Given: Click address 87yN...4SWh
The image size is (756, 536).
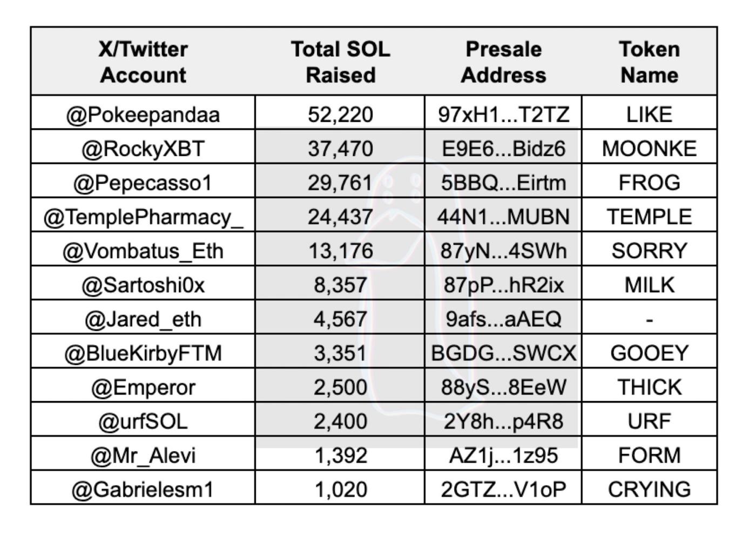Looking at the screenshot, I should (503, 251).
